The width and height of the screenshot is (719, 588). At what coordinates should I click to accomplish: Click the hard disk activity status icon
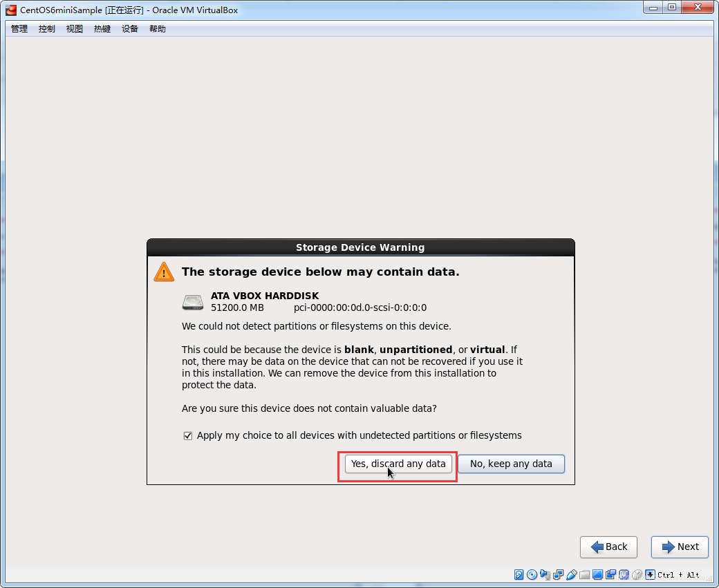click(519, 575)
